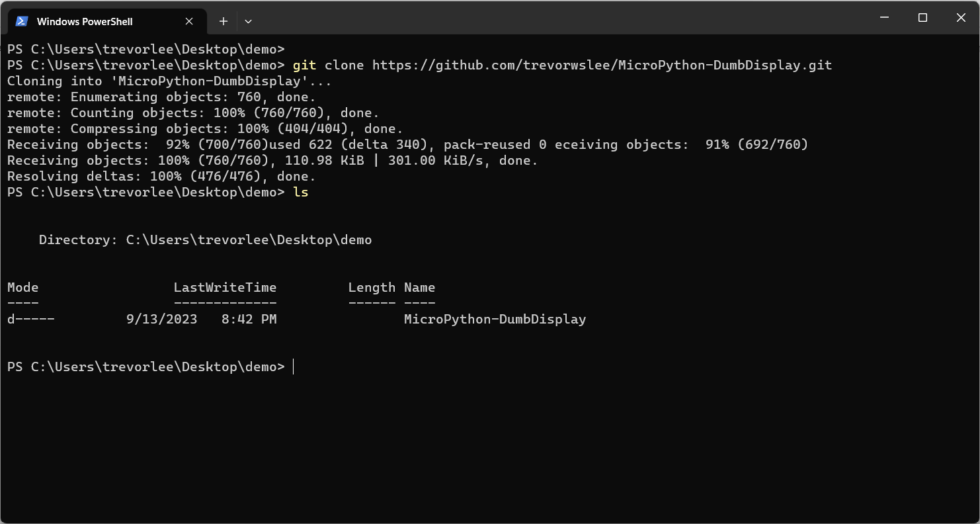
Task: Click the Length column header
Action: pos(372,287)
